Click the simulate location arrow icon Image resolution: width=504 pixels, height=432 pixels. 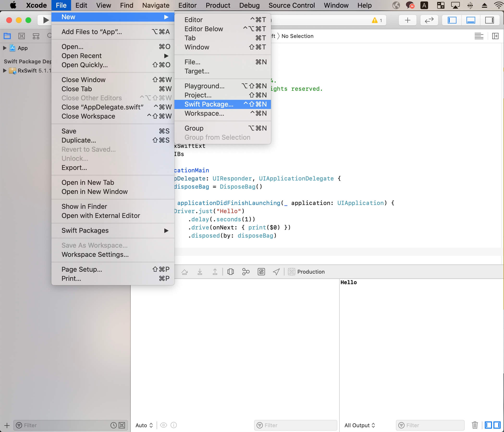(276, 272)
